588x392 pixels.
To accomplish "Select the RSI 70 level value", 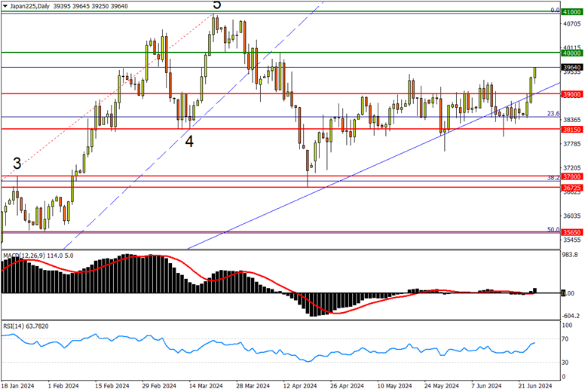I will [x=565, y=339].
